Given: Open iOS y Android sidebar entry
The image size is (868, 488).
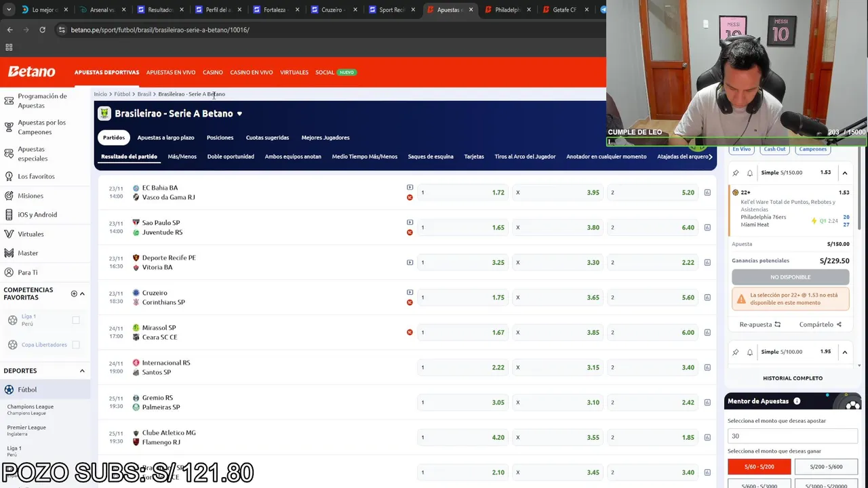Looking at the screenshot, I should pyautogui.click(x=37, y=215).
